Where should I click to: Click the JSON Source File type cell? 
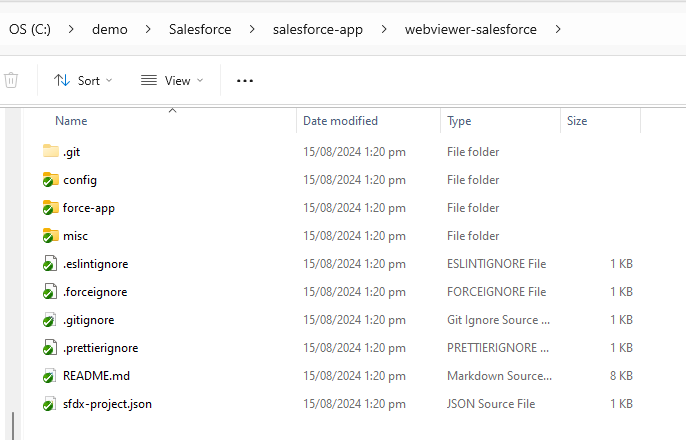pyautogui.click(x=491, y=404)
